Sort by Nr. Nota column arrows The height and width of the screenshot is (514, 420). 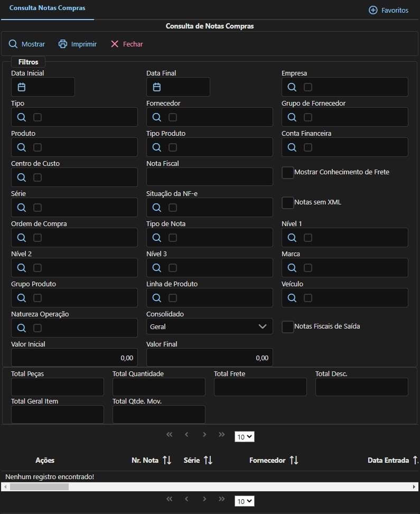tap(167, 460)
